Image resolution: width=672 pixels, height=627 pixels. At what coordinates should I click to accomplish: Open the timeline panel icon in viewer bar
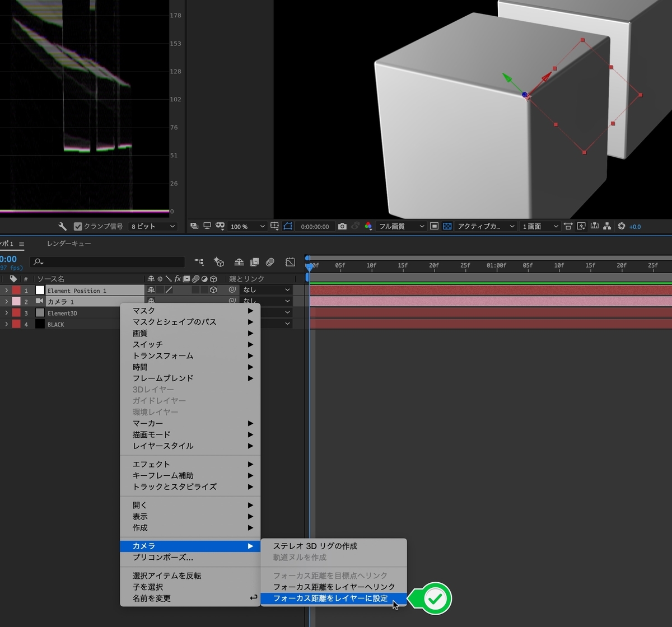(x=594, y=226)
